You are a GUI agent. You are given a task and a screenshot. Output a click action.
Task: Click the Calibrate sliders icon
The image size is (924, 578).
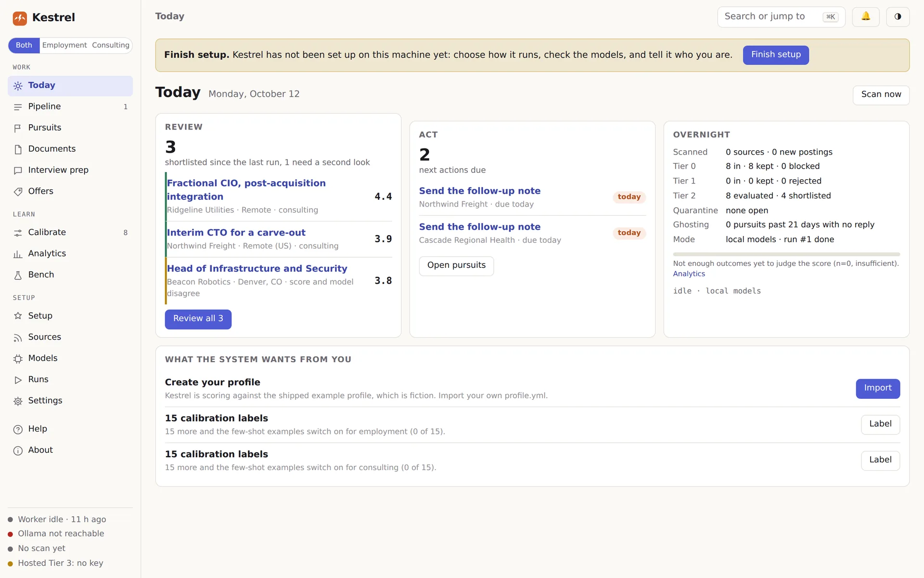coord(18,233)
